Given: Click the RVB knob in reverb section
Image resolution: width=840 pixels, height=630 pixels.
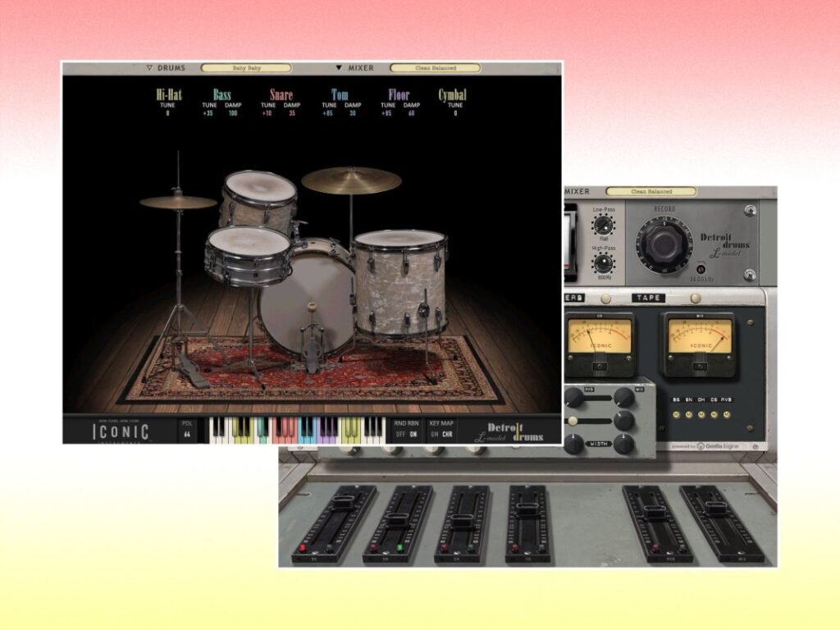Looking at the screenshot, I should pos(573,398).
